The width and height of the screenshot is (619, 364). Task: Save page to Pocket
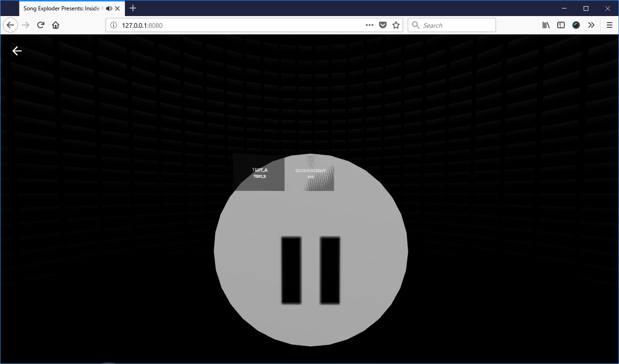click(383, 25)
